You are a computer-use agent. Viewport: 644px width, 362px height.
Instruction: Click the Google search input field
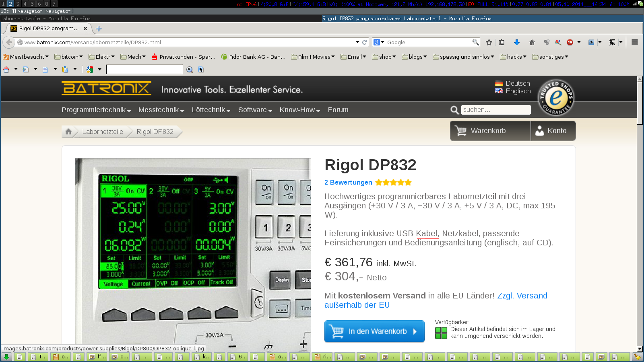click(429, 42)
